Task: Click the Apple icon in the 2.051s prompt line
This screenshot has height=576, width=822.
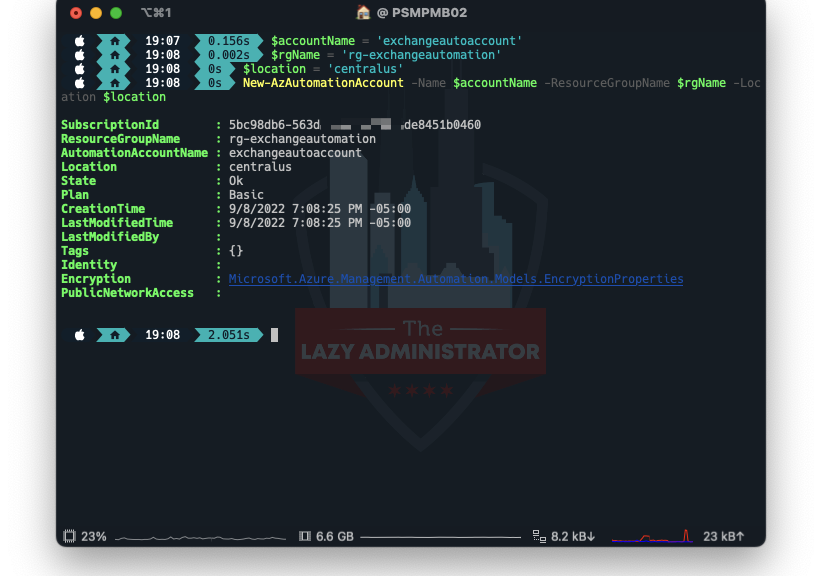Action: (80, 334)
